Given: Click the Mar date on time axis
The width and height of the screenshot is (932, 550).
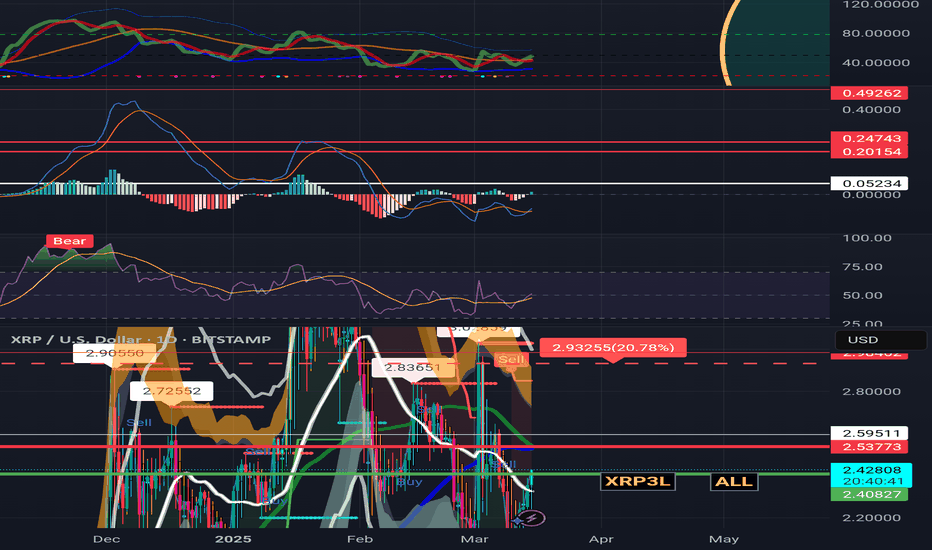Looking at the screenshot, I should (x=474, y=539).
